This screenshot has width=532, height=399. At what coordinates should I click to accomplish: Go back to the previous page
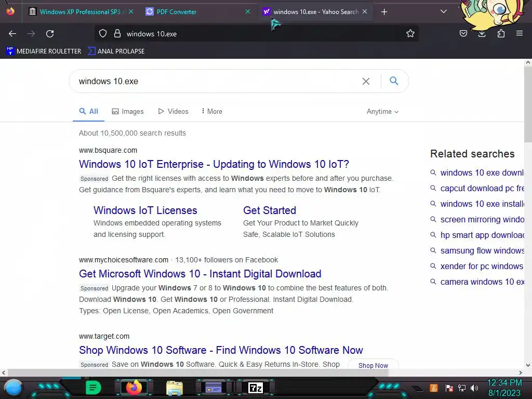click(12, 34)
